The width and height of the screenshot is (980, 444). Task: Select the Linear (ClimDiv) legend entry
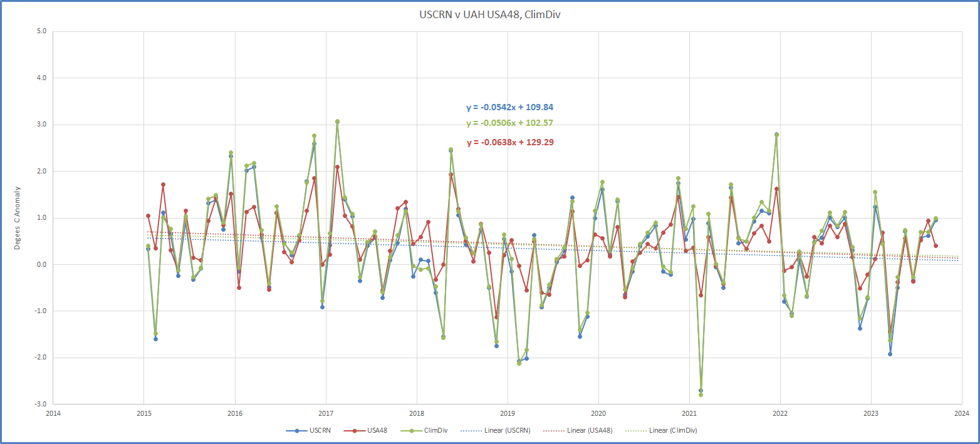(676, 431)
